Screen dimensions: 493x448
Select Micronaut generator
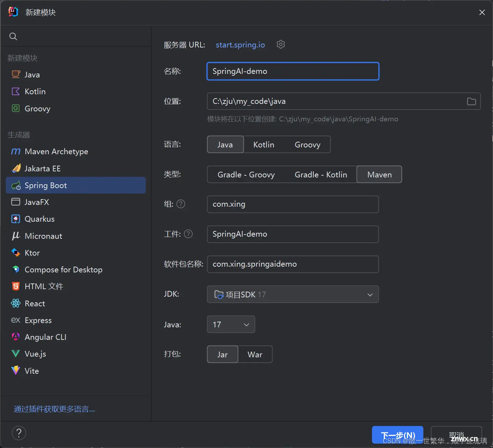click(x=76, y=236)
